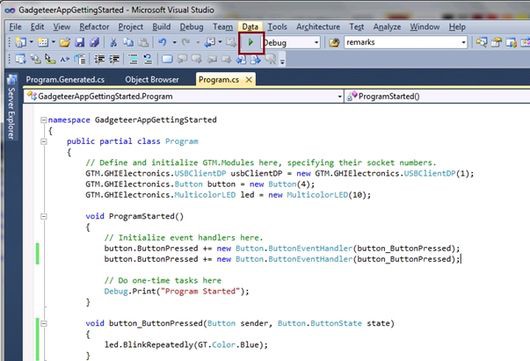530x361 pixels.
Task: Open the Build menu
Action: [x=161, y=27]
